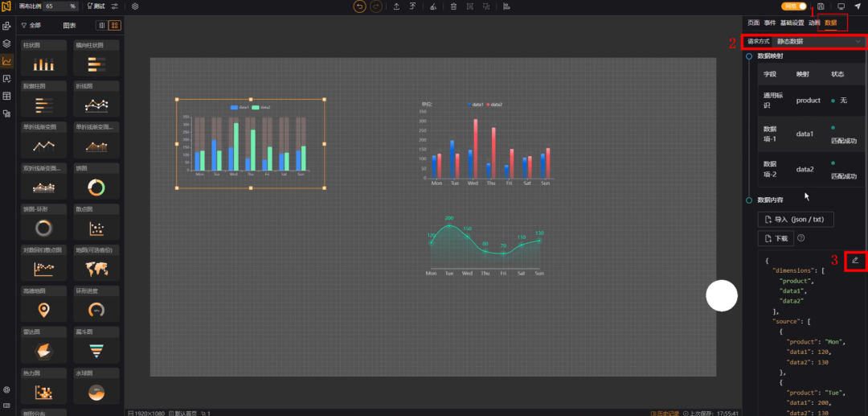
Task: Click the 画布比例 percentage input field
Action: (59, 6)
